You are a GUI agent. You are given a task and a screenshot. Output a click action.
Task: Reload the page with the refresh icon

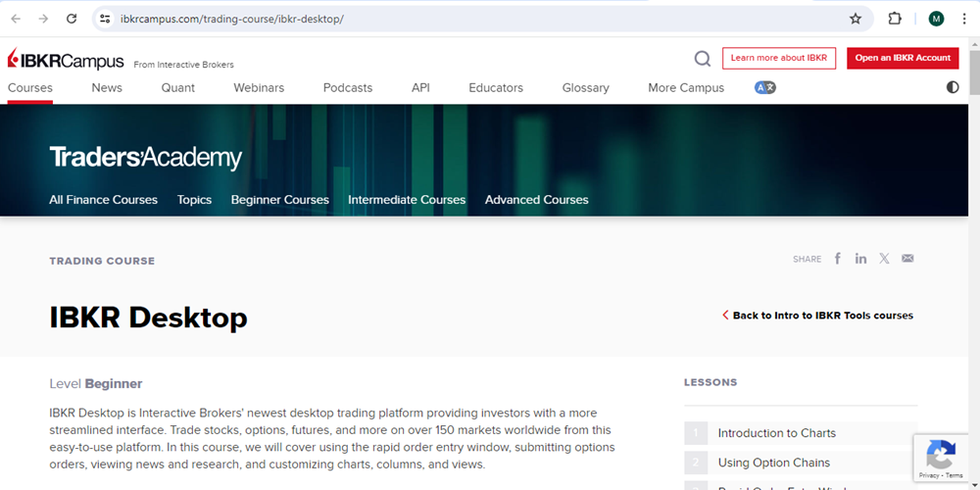[72, 19]
